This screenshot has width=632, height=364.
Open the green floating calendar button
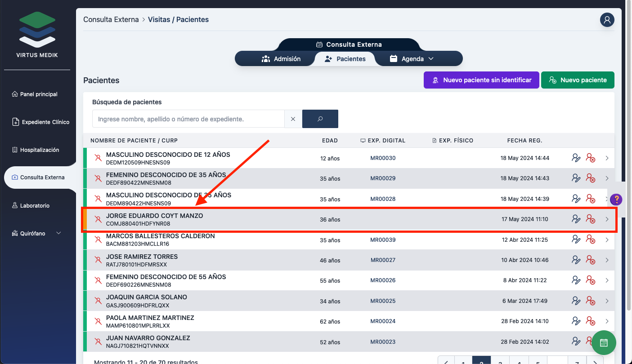point(604,342)
